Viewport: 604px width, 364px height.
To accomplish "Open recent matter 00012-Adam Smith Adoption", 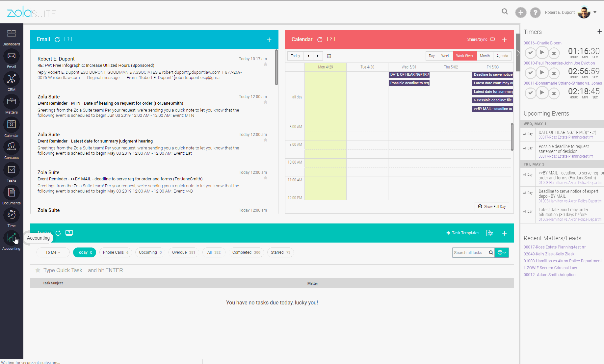I will [550, 275].
